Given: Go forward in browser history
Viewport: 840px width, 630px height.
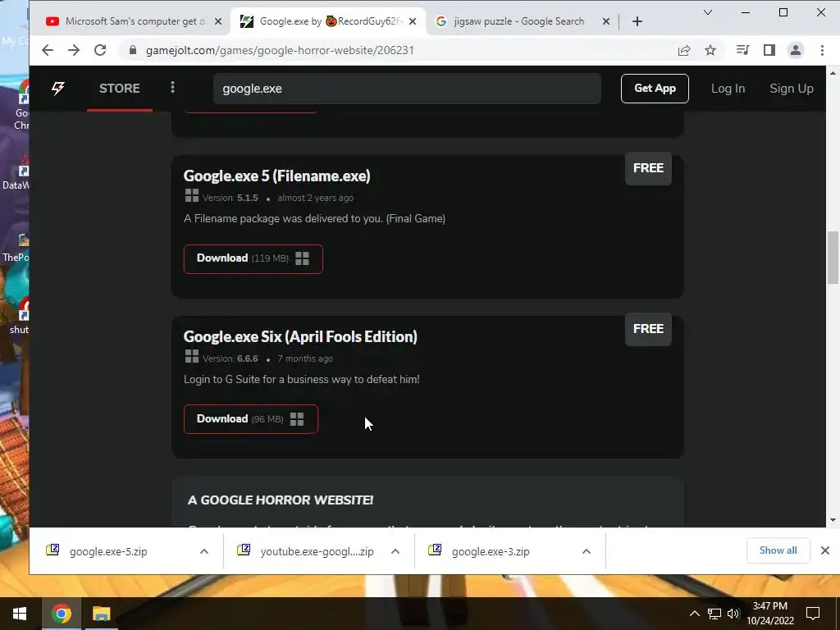Looking at the screenshot, I should tap(74, 50).
